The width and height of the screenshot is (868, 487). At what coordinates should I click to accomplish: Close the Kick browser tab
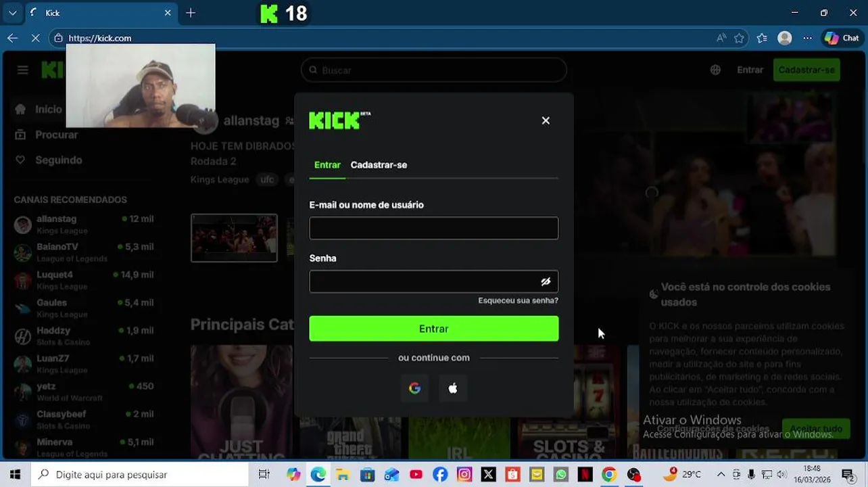click(x=168, y=13)
